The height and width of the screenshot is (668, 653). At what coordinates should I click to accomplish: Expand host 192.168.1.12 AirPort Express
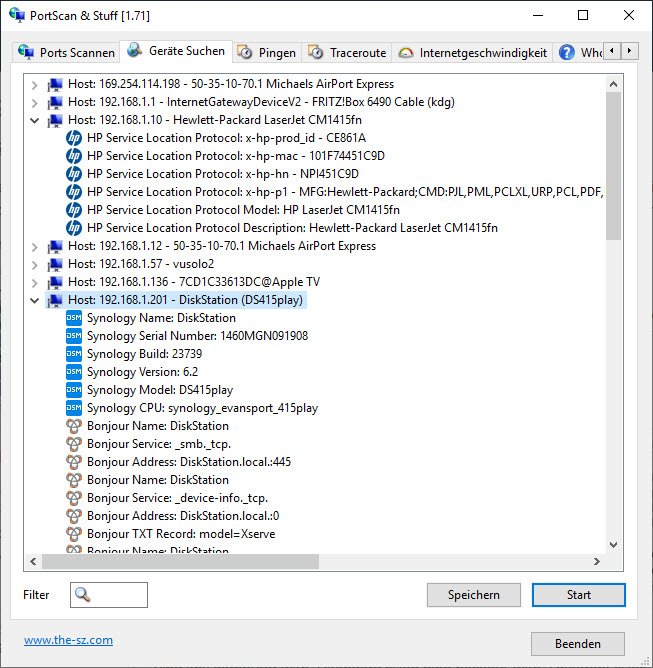coord(35,247)
